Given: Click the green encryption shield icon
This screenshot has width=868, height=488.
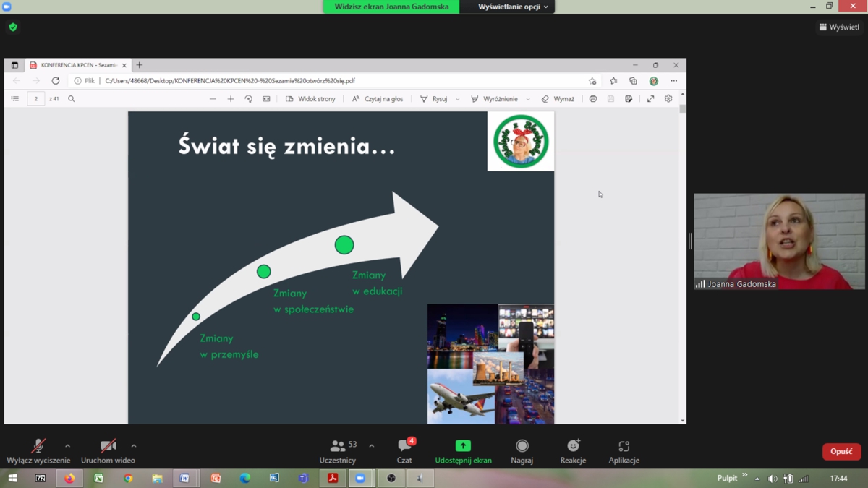Looking at the screenshot, I should tap(13, 27).
